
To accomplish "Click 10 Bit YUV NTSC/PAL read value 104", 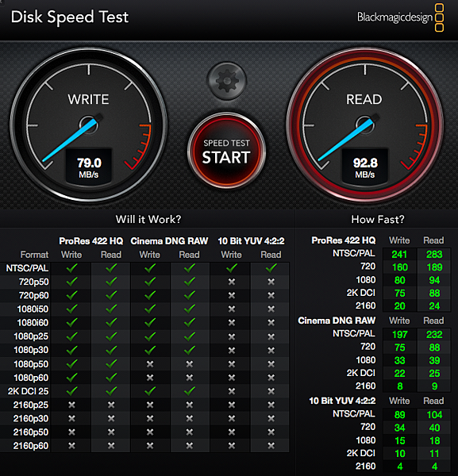I will (434, 415).
